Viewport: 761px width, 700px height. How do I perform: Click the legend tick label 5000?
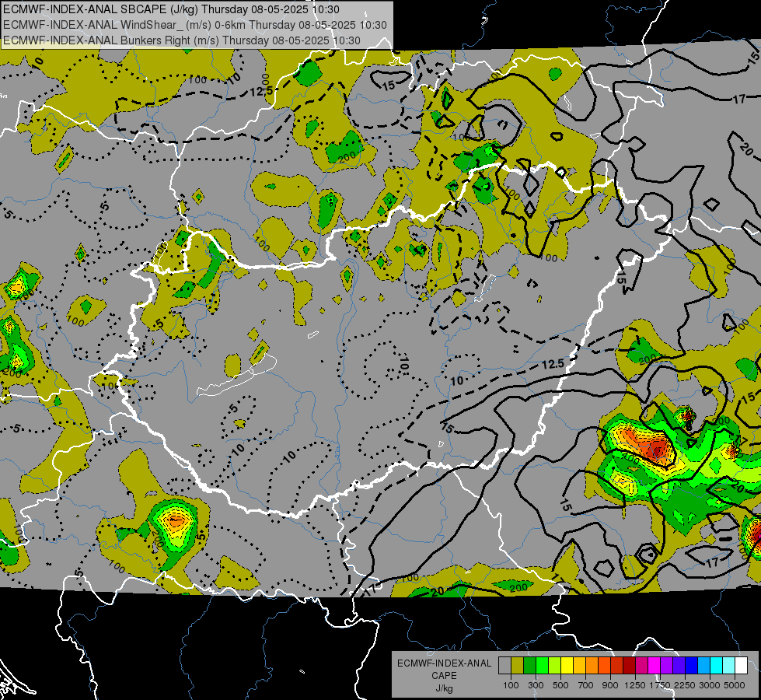735,685
